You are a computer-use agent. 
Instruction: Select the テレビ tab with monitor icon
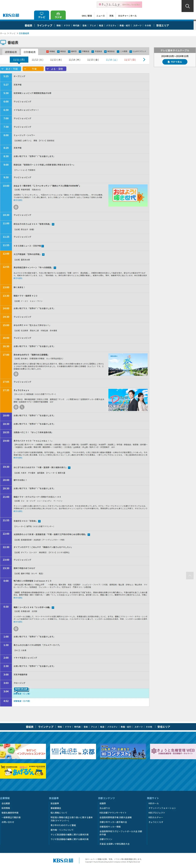[x=42, y=15]
